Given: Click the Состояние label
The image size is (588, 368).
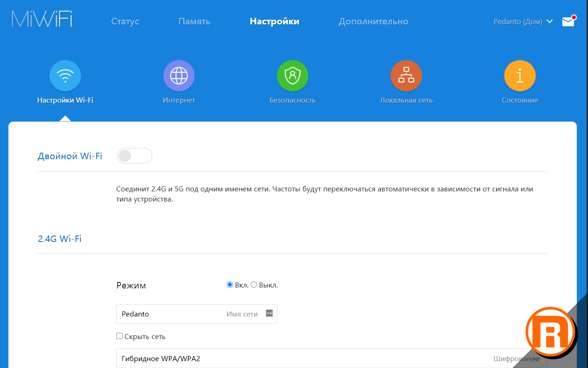Looking at the screenshot, I should click(520, 100).
